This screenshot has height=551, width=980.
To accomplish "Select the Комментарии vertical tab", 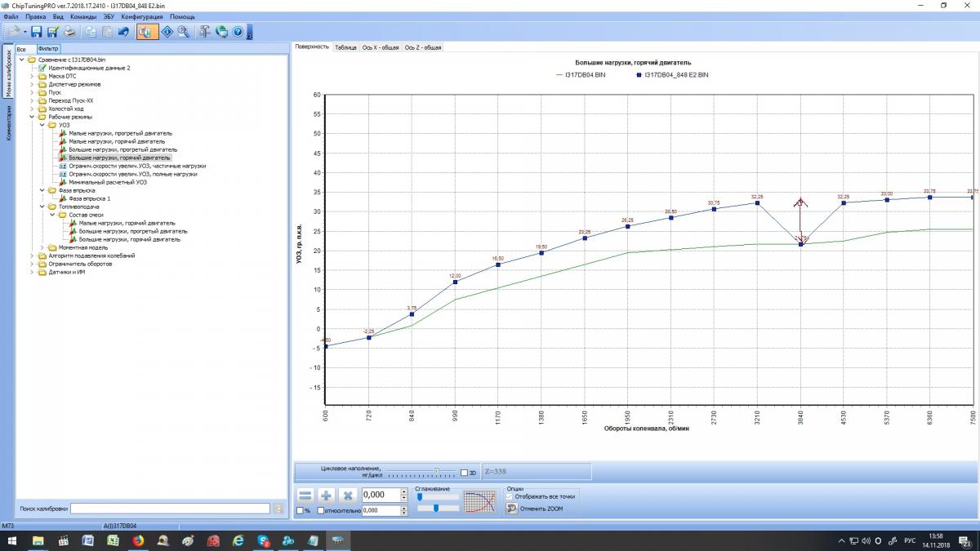I will click(x=8, y=122).
